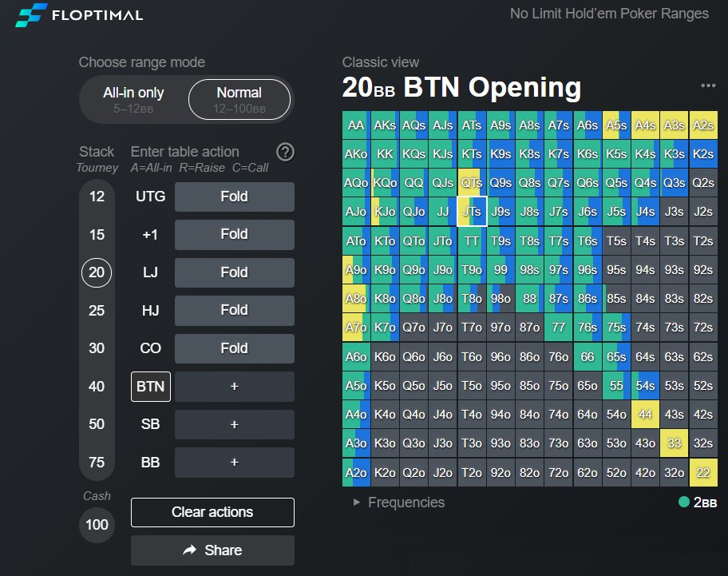This screenshot has width=728, height=576.
Task: Click the AKs hand cell
Action: (x=385, y=125)
